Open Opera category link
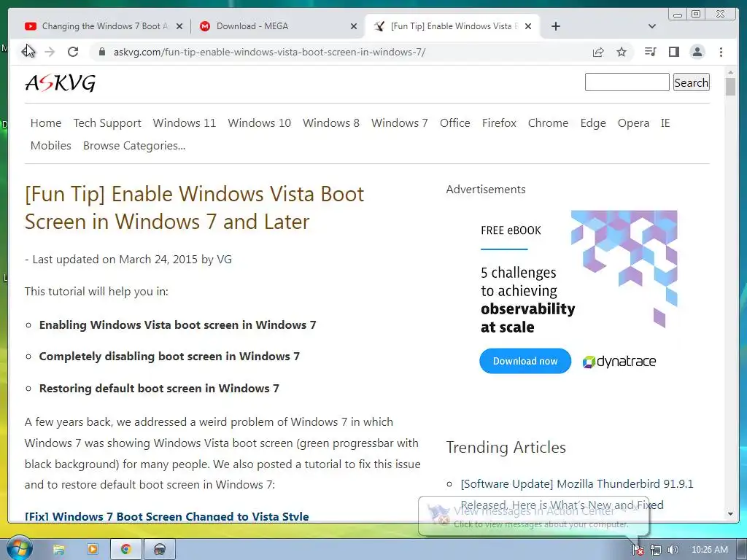Screen dimensions: 747x560 [634, 122]
